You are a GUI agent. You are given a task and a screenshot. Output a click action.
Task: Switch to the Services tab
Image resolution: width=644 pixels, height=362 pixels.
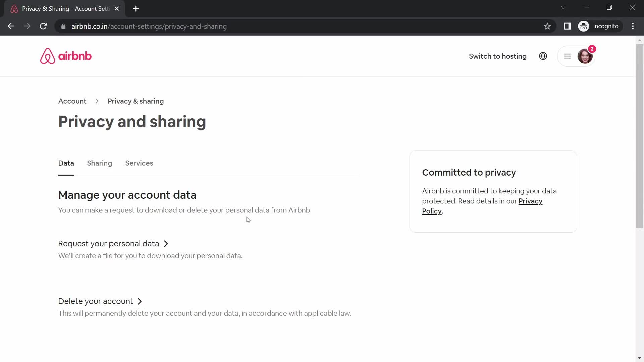(139, 163)
